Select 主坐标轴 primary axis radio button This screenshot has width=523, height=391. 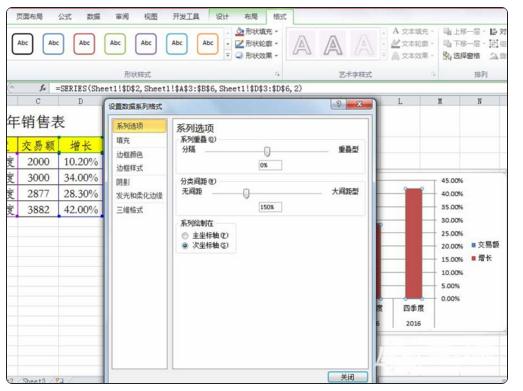[185, 236]
